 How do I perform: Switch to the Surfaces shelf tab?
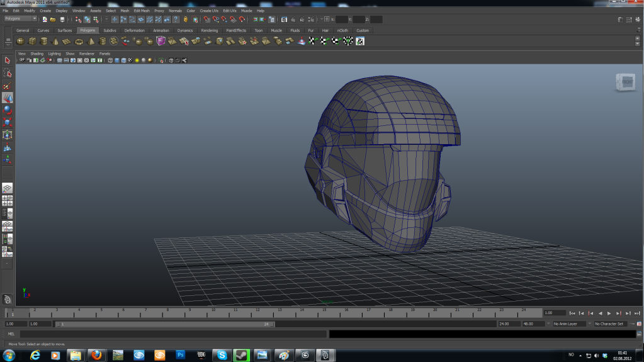(x=64, y=30)
